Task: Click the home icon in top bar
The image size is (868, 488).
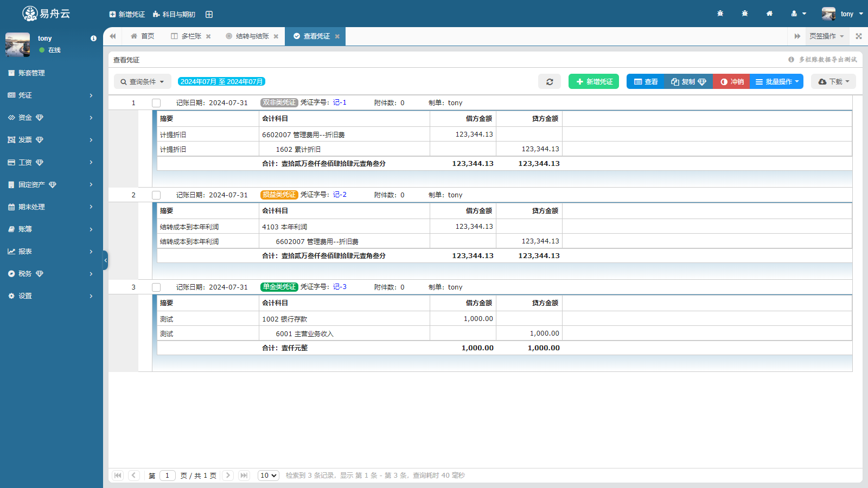Action: pyautogui.click(x=769, y=14)
